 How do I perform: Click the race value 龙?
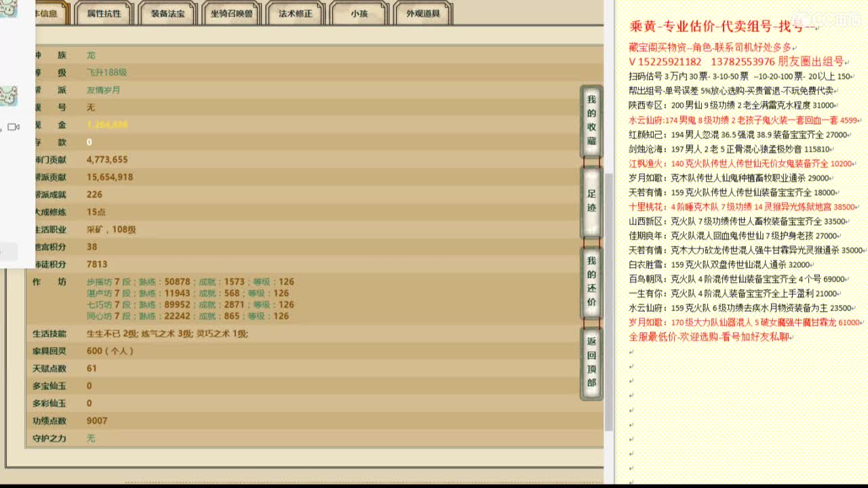click(x=91, y=55)
